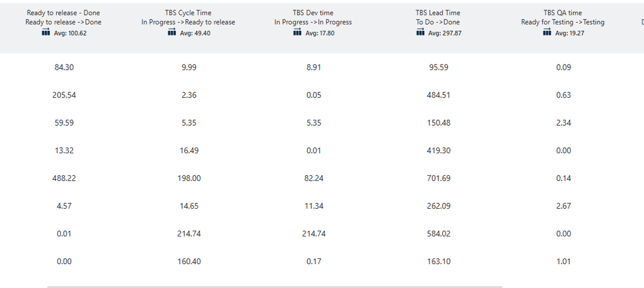
Task: Click the Avg: 49.40 average label
Action: (195, 34)
